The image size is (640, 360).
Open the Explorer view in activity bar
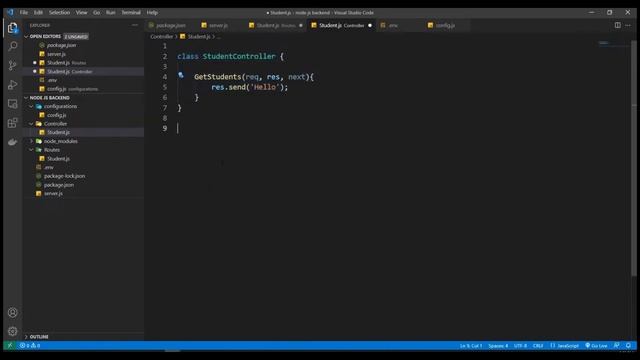[13, 28]
